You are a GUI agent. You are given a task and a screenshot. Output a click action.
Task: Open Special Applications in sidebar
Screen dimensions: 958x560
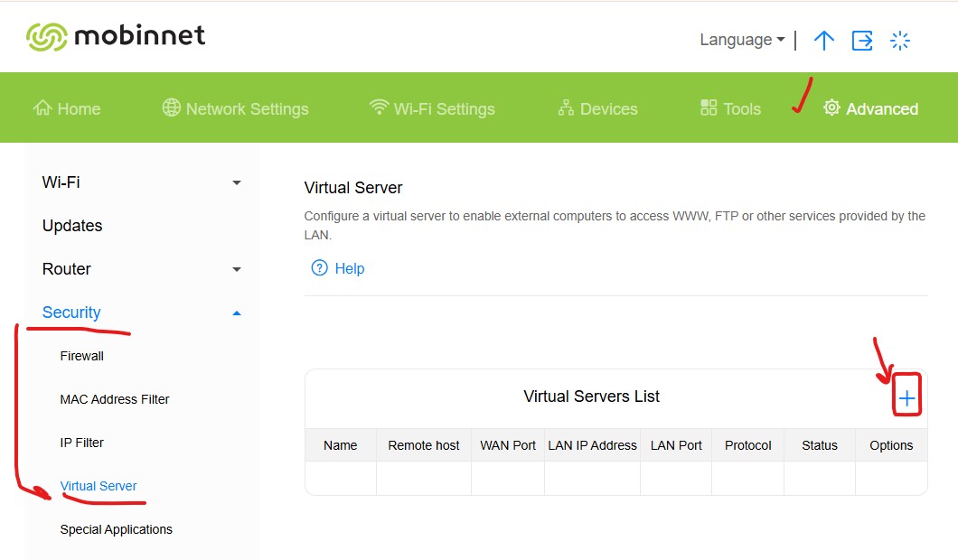pos(116,529)
